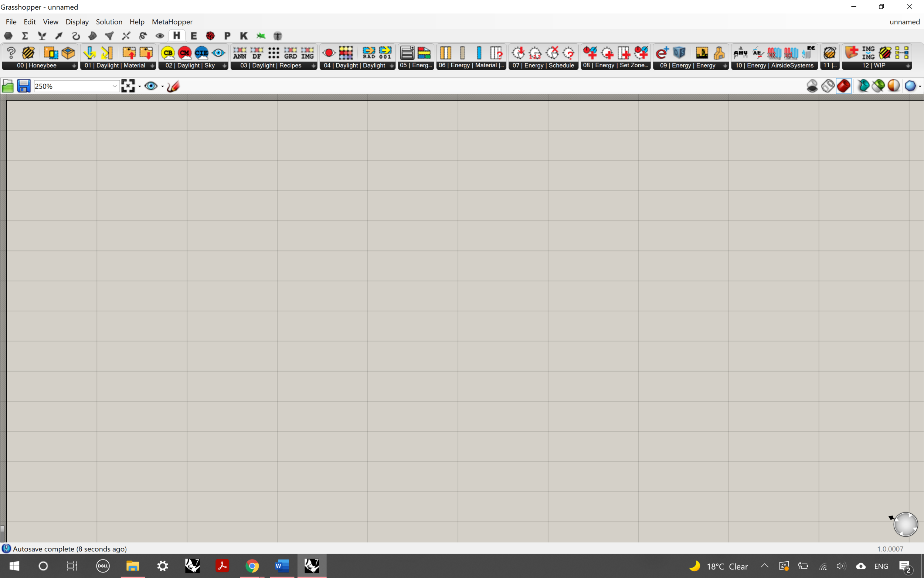This screenshot has width=924, height=578.
Task: Click the CIE sky component icon
Action: coord(201,53)
